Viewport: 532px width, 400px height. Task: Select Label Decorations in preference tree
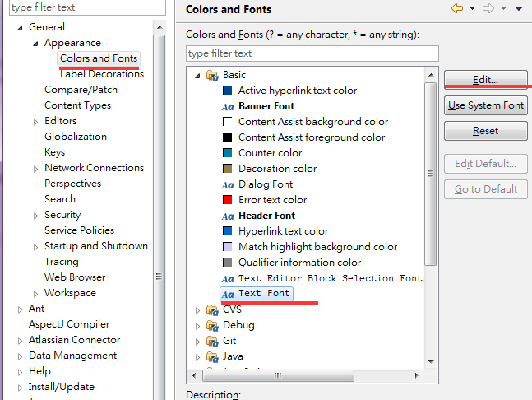click(x=102, y=74)
